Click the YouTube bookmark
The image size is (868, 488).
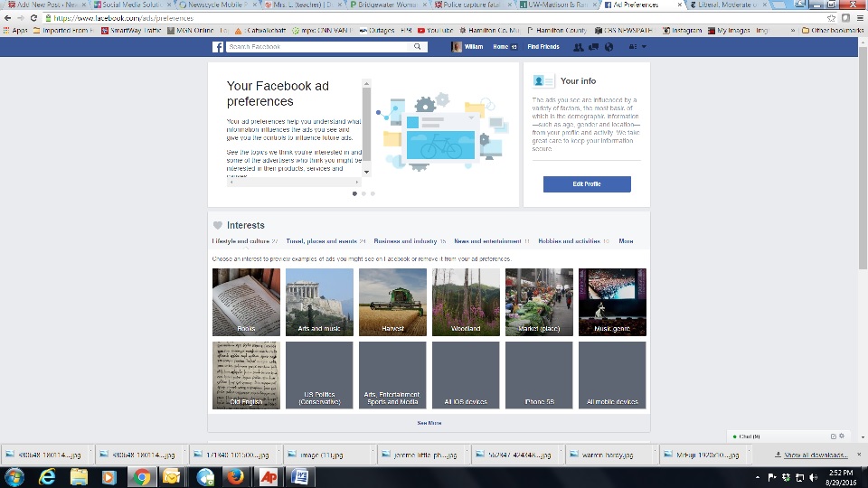coord(435,31)
